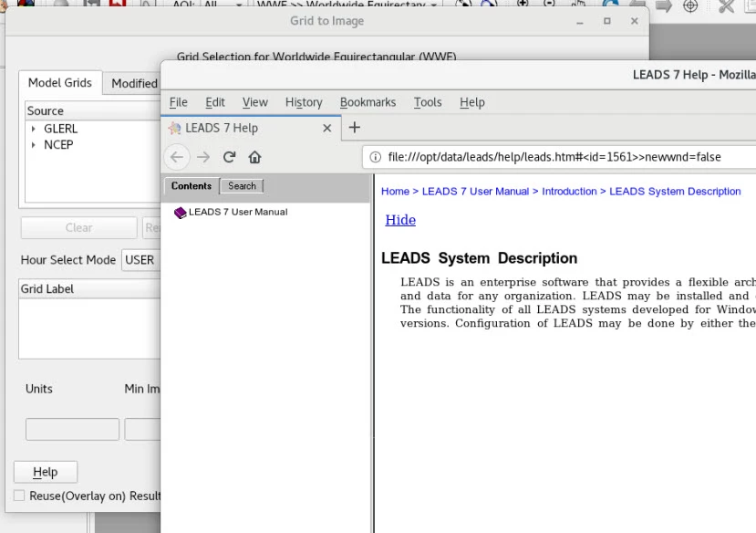Click the browser address bar URL
Image resolution: width=756 pixels, height=533 pixels.
[554, 157]
